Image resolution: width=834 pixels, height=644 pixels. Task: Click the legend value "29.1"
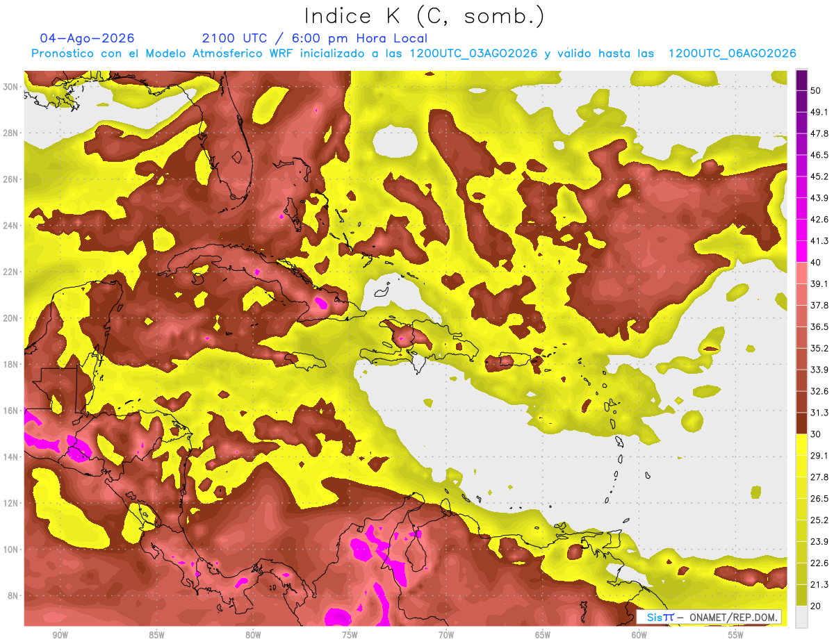[x=819, y=456]
